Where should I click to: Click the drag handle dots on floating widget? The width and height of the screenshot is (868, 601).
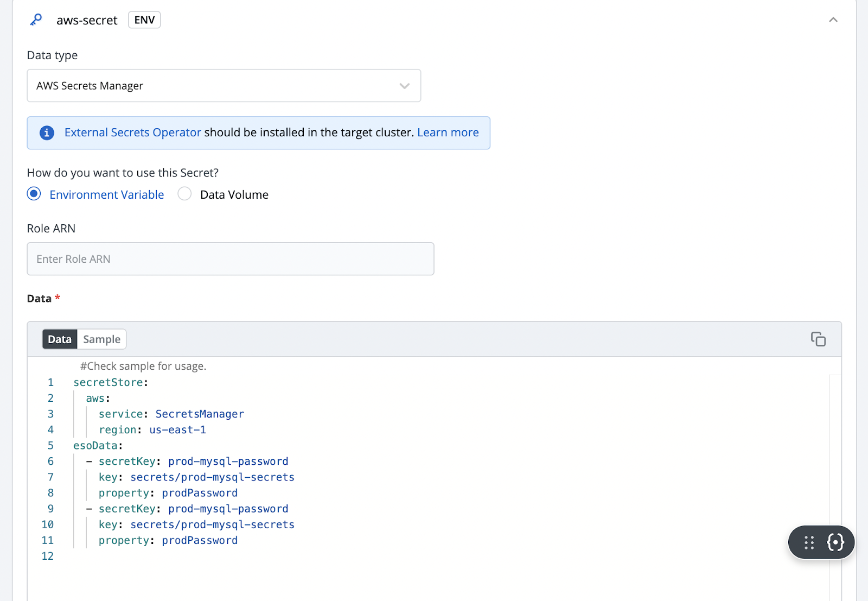(x=809, y=542)
